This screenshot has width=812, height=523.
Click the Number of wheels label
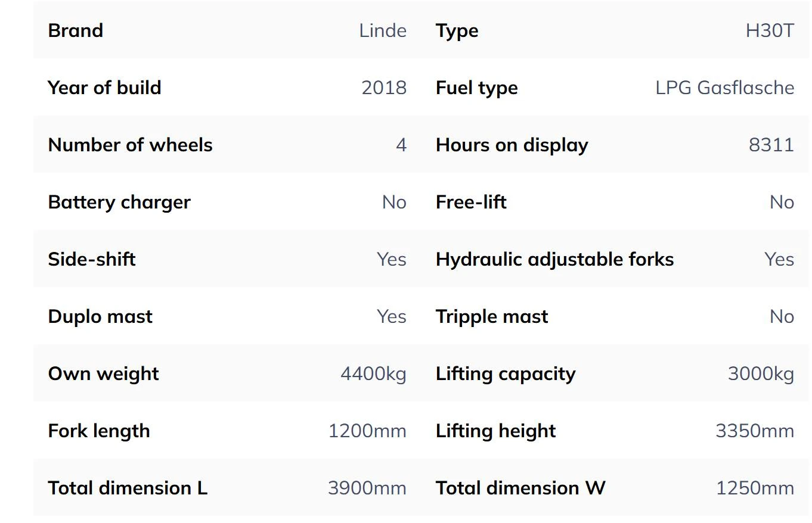pos(130,145)
